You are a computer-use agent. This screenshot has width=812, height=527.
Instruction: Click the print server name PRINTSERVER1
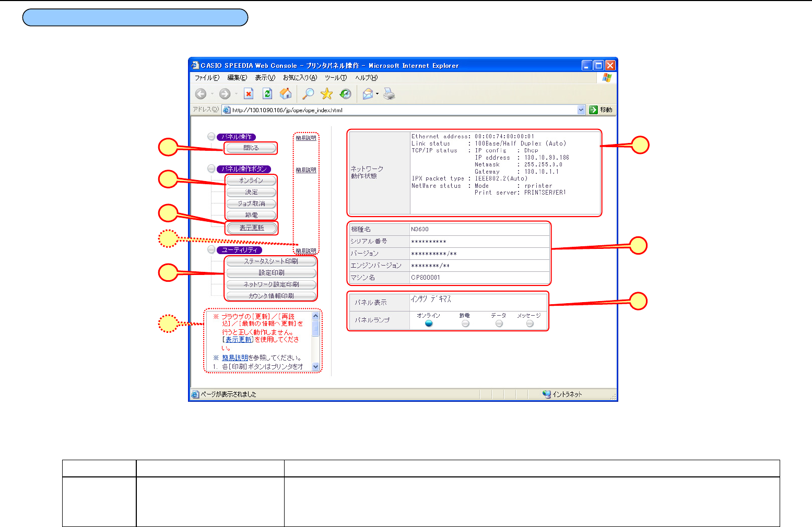(x=545, y=193)
